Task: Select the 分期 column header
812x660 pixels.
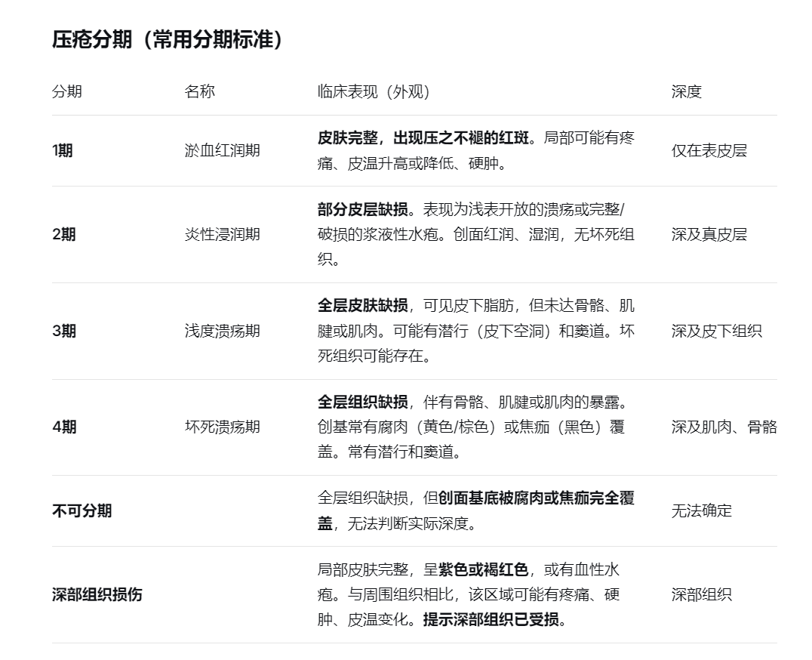Action: [67, 91]
